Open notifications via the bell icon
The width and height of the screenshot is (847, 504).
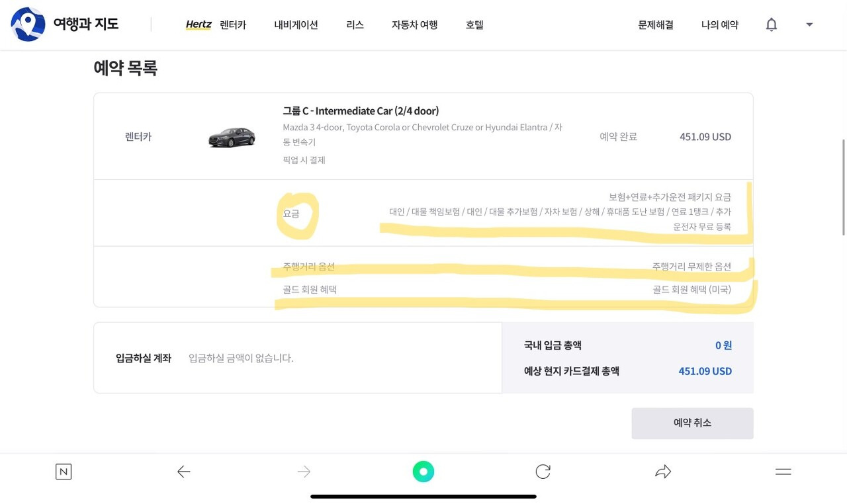[x=771, y=24]
